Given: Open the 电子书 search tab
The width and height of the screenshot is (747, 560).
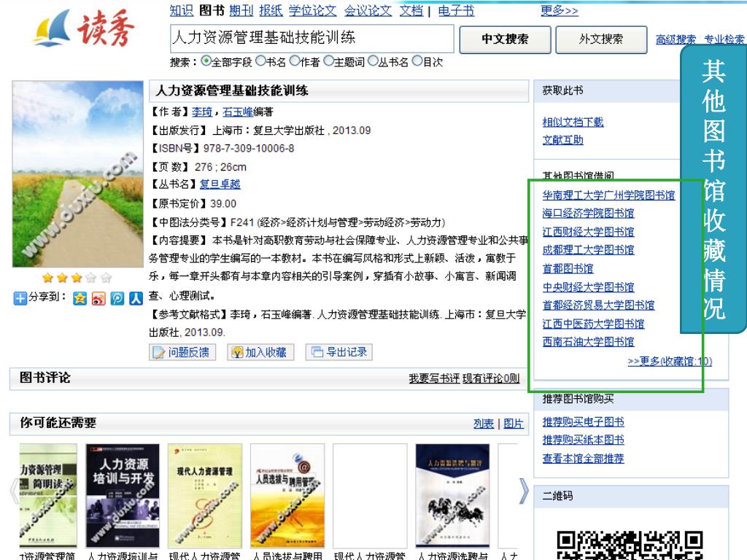Looking at the screenshot, I should point(457,10).
